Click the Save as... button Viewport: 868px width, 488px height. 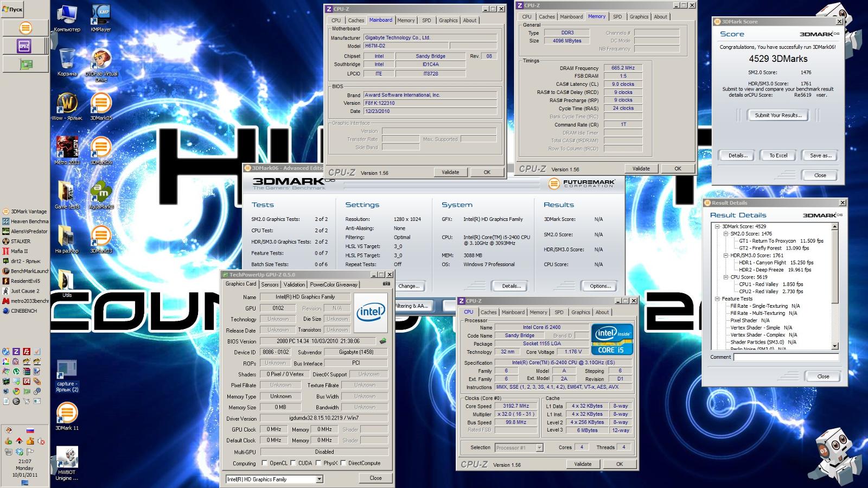coord(820,155)
